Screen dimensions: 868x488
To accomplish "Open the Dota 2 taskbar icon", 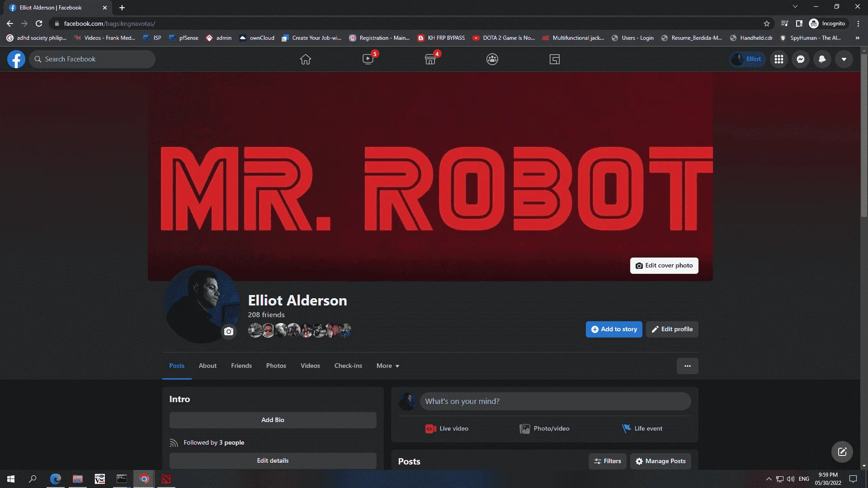I will pos(166,479).
